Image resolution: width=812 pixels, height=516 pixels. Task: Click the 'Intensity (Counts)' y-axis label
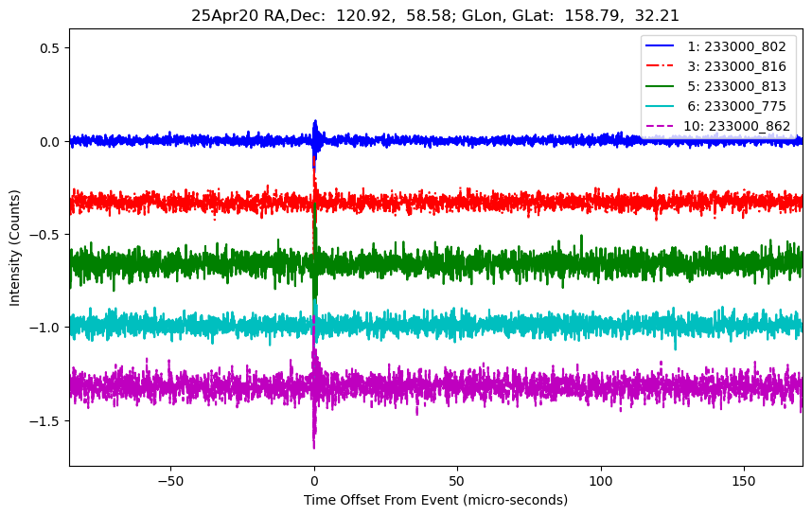(14, 248)
